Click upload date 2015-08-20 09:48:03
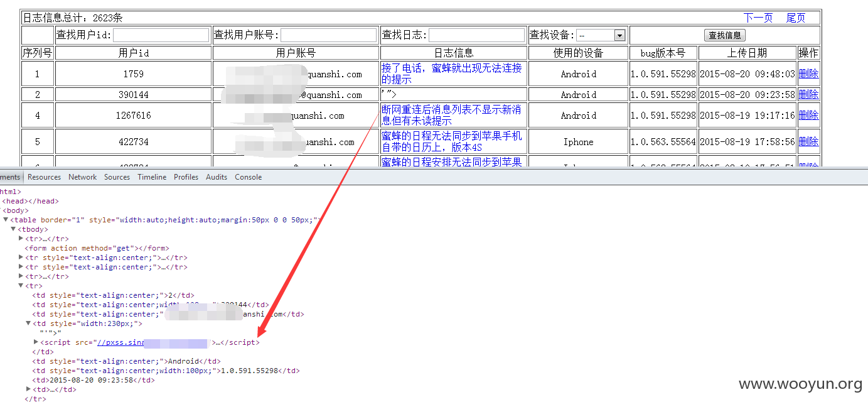 (747, 73)
